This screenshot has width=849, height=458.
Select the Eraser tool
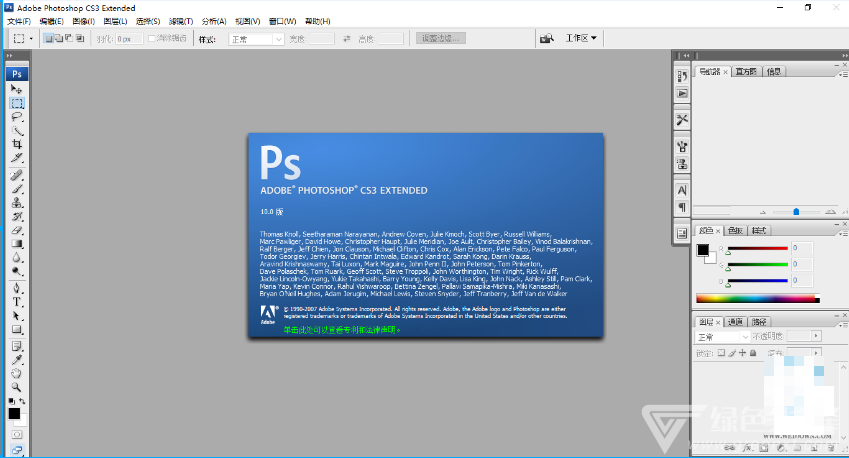pos(17,230)
